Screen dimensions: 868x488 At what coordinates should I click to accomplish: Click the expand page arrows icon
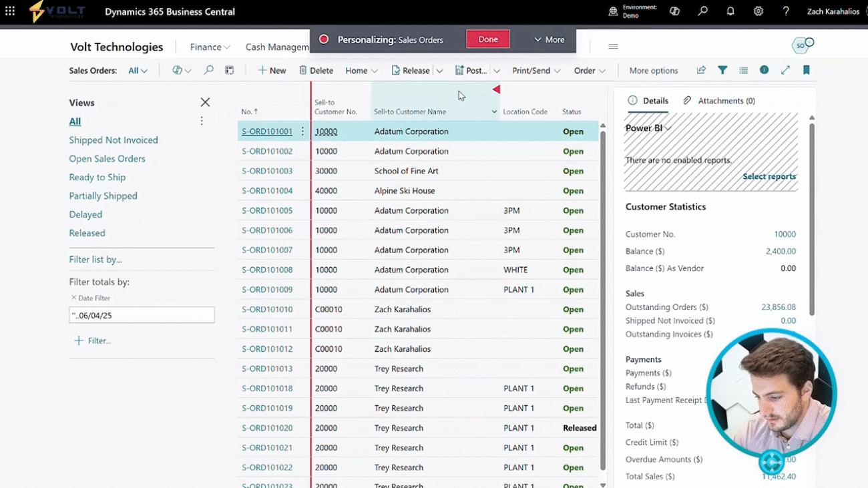pyautogui.click(x=785, y=70)
